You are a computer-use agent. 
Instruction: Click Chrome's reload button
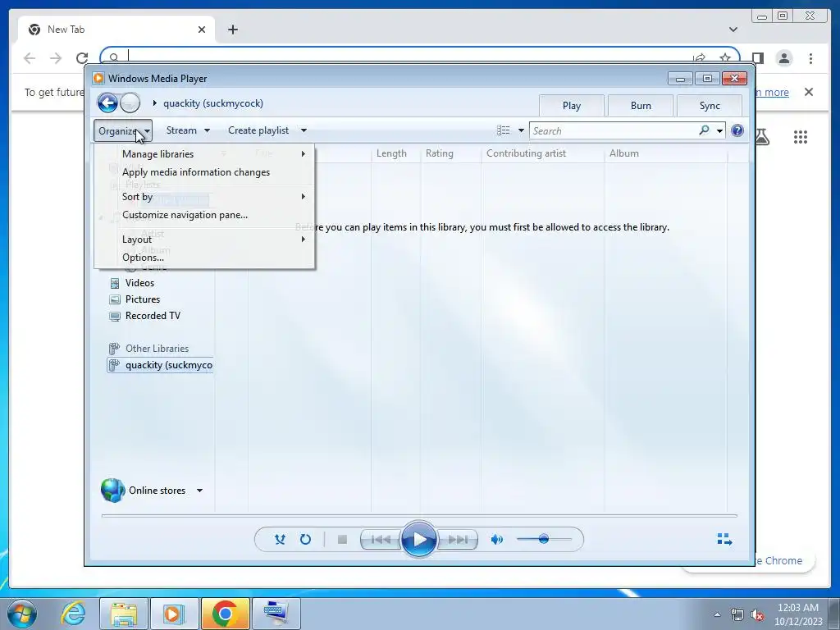(82, 58)
